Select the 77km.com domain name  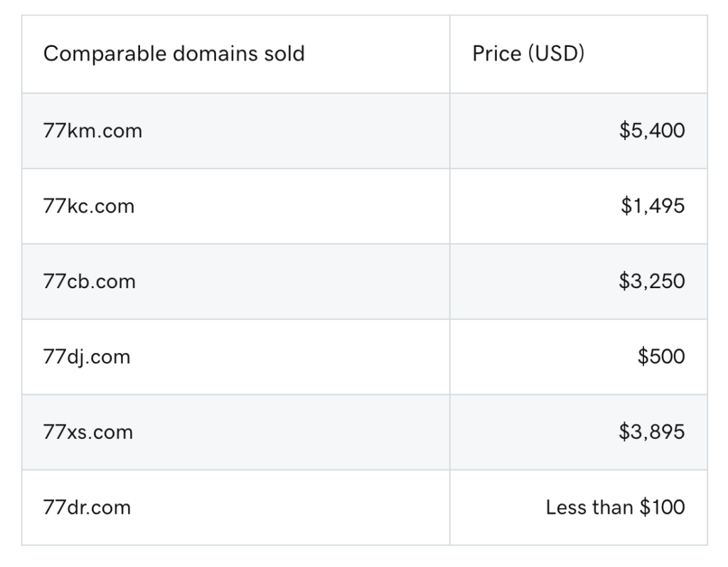[92, 131]
